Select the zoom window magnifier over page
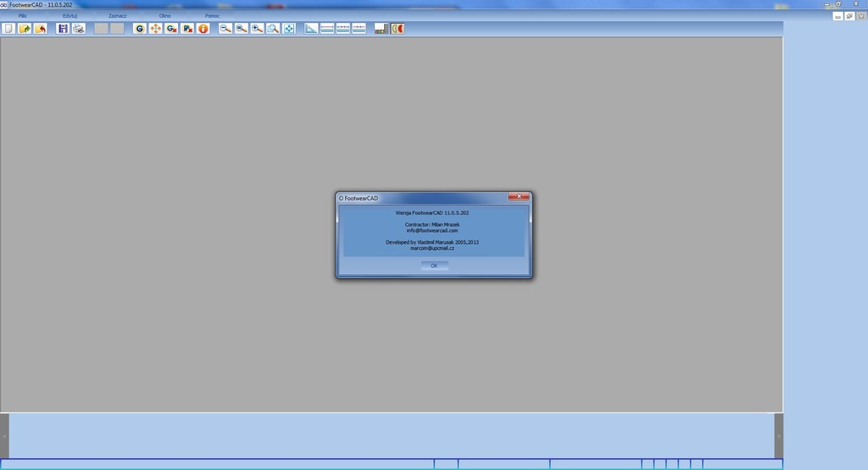 tap(273, 29)
